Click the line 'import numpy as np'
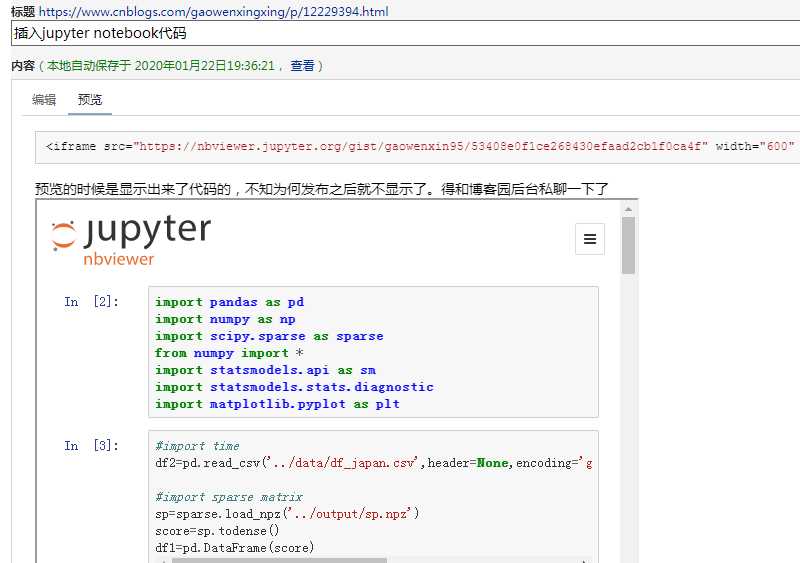The height and width of the screenshot is (563, 800). [x=225, y=319]
